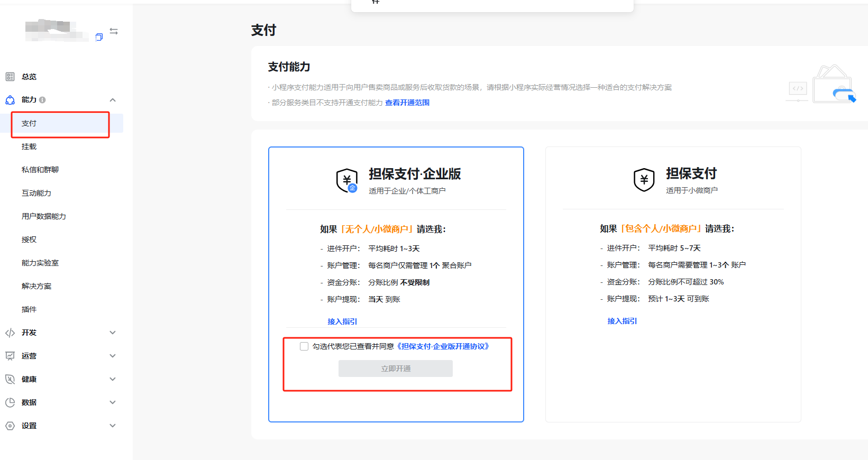Click the copy icon beside account name

point(99,37)
